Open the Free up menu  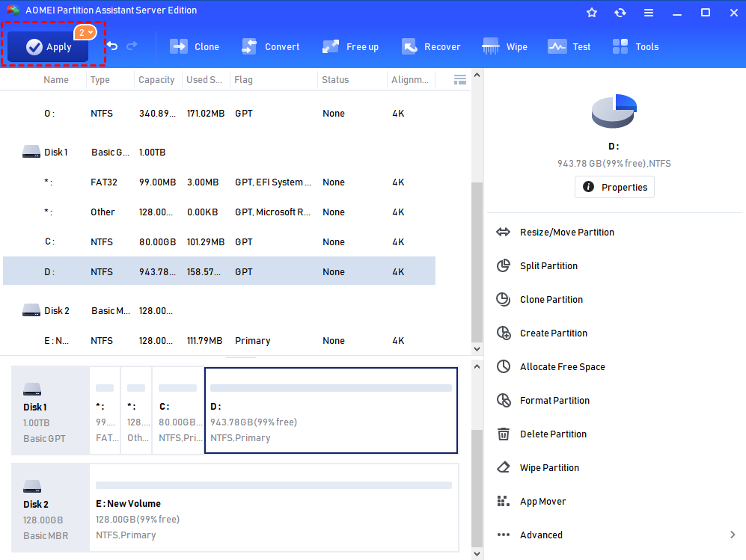coord(351,46)
